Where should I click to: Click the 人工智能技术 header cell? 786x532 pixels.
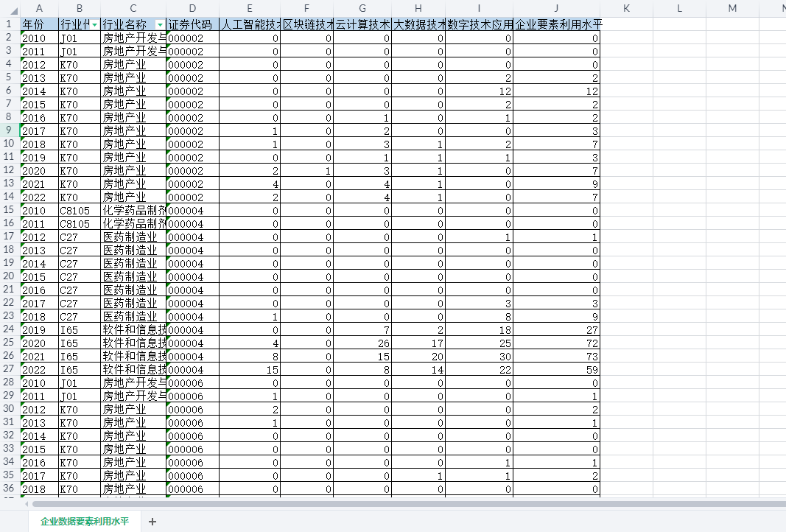[x=250, y=24]
